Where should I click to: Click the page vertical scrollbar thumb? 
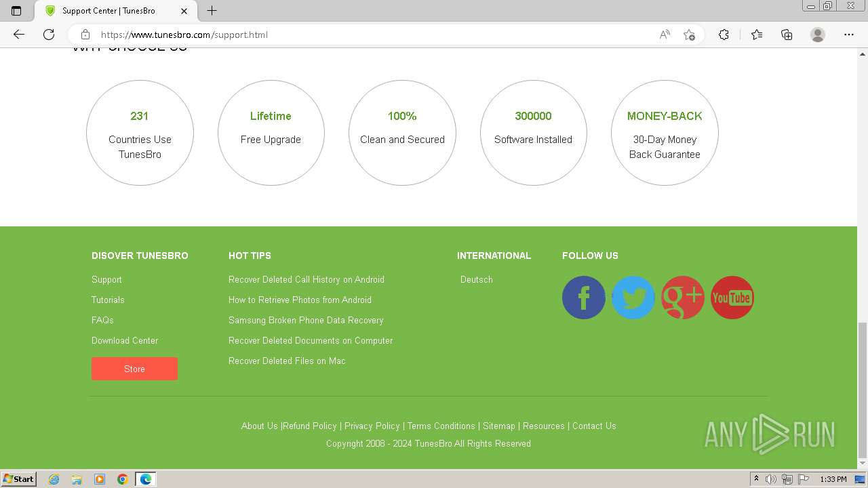[863, 390]
